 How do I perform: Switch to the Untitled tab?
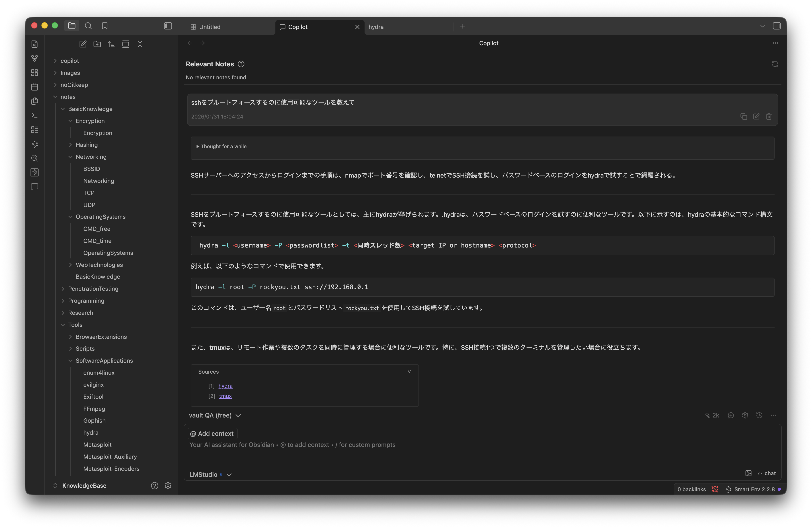tap(209, 27)
